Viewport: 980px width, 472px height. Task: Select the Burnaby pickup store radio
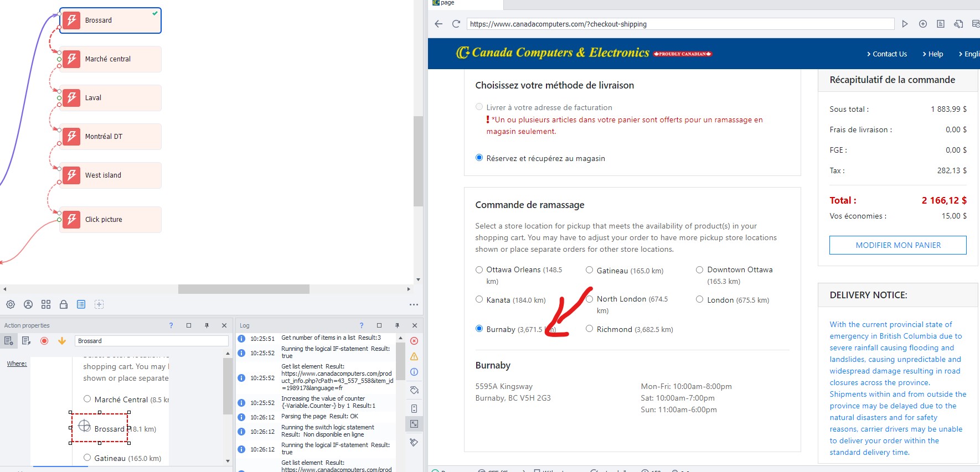point(479,329)
